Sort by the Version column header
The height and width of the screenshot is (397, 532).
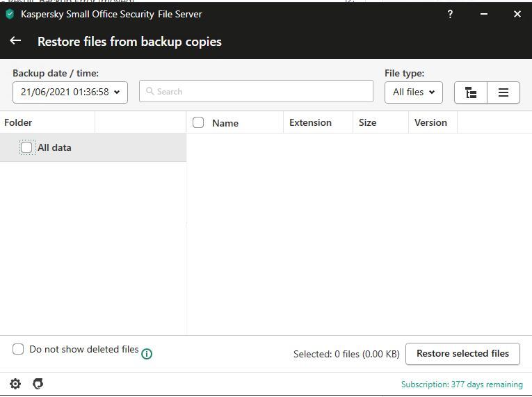[x=430, y=122]
